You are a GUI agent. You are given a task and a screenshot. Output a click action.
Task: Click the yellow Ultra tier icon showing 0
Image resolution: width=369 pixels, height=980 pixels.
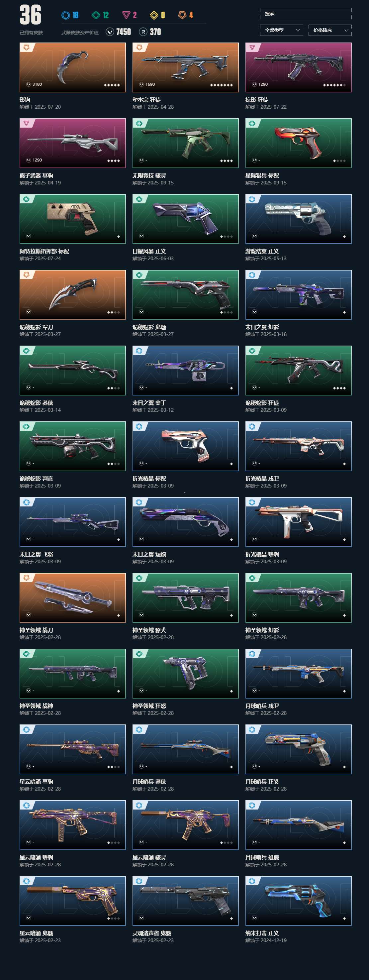(x=154, y=15)
